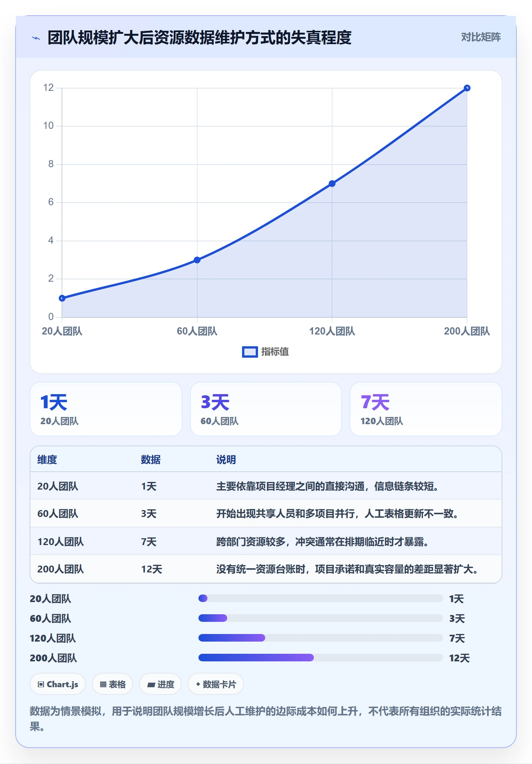Select the chart data point for 20人团队
Screen dimensions: 532x764
[62, 298]
